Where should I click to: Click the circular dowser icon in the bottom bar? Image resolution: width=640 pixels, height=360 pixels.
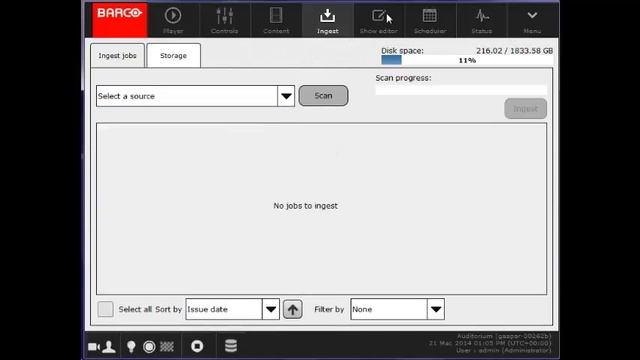(149, 347)
